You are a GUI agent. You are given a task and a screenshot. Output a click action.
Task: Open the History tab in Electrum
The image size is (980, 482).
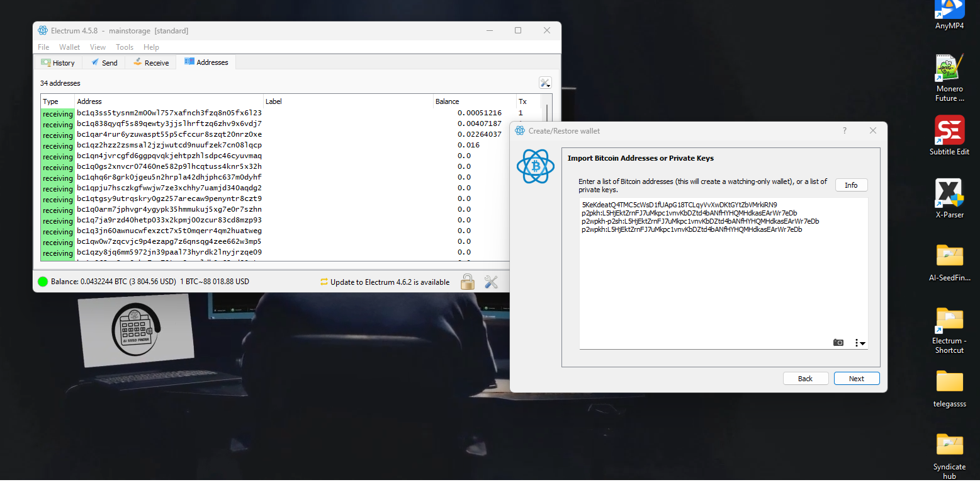(58, 62)
